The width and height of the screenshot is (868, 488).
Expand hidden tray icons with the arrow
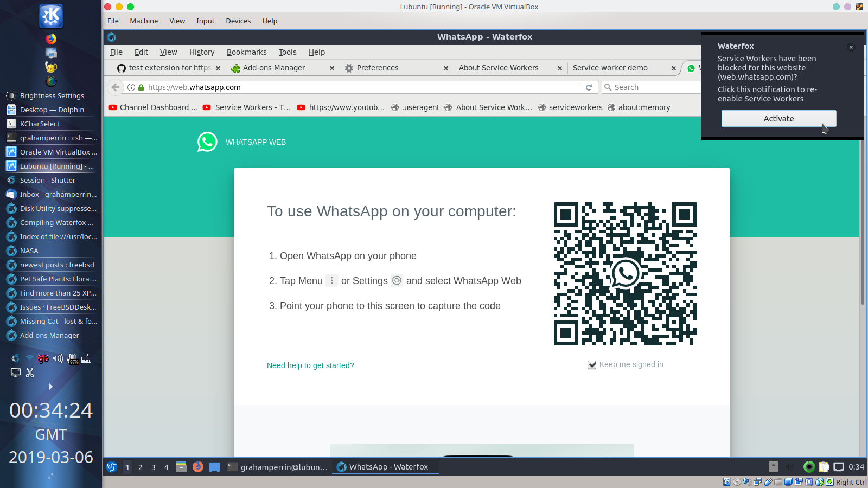(50, 387)
